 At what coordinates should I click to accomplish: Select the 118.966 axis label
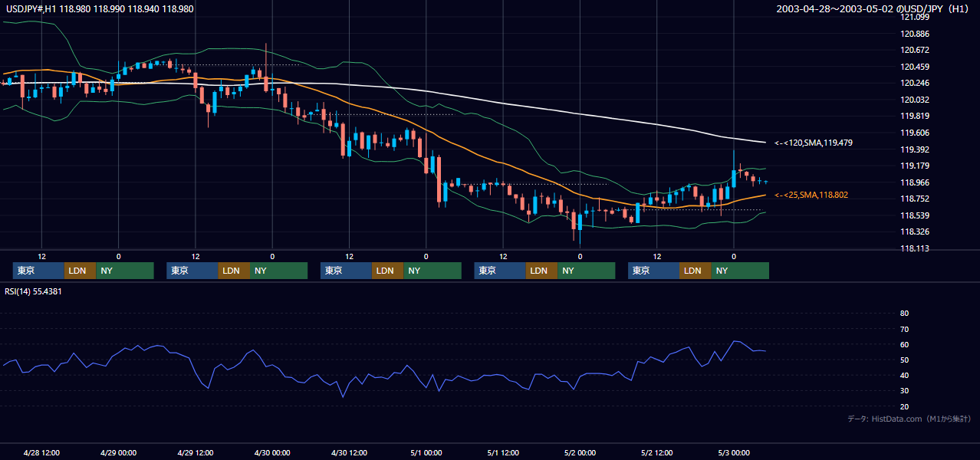(x=916, y=182)
